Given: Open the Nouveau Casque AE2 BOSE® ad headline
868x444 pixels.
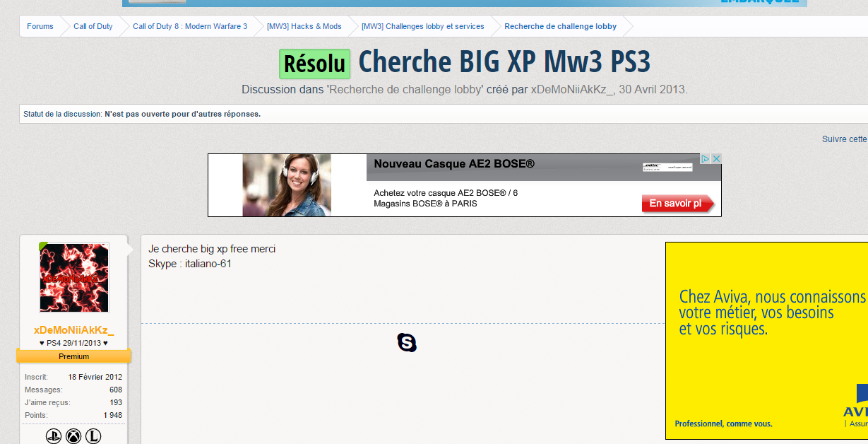Looking at the screenshot, I should [454, 164].
